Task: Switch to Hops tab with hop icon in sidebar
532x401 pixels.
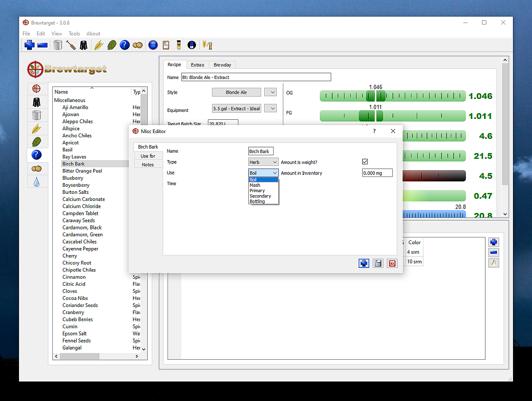Action: click(x=36, y=142)
